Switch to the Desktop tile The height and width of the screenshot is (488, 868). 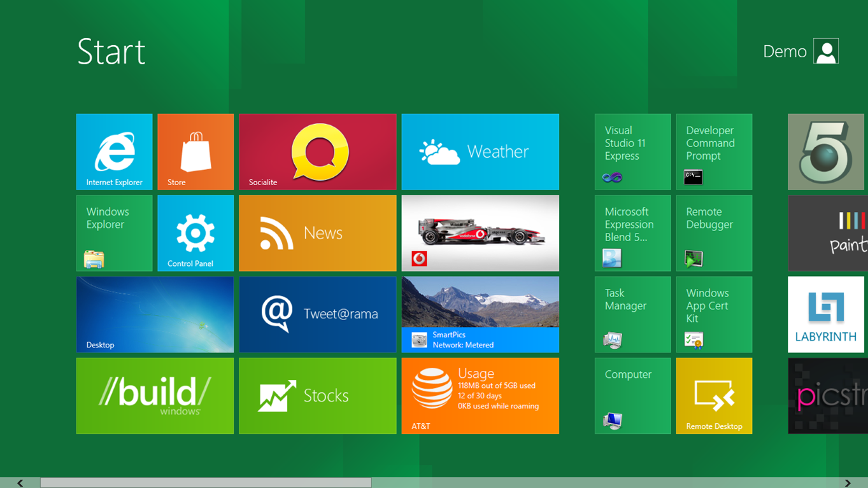(155, 314)
